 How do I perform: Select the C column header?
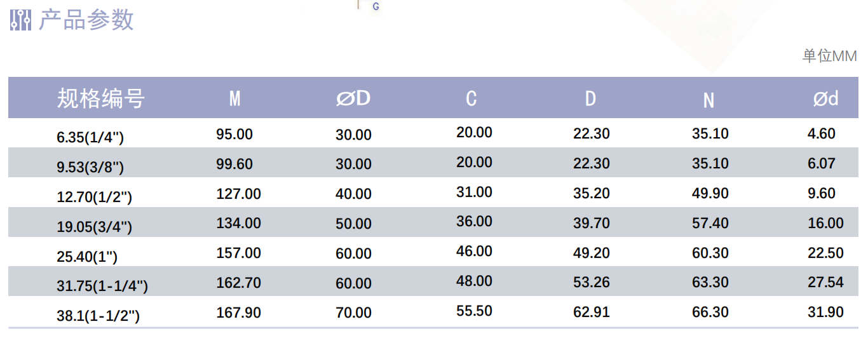pyautogui.click(x=471, y=98)
